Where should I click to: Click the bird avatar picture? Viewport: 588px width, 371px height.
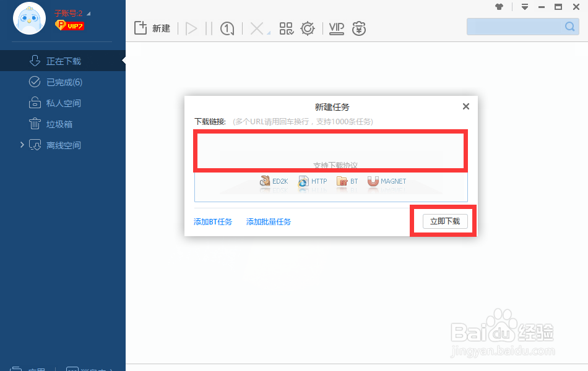point(29,19)
